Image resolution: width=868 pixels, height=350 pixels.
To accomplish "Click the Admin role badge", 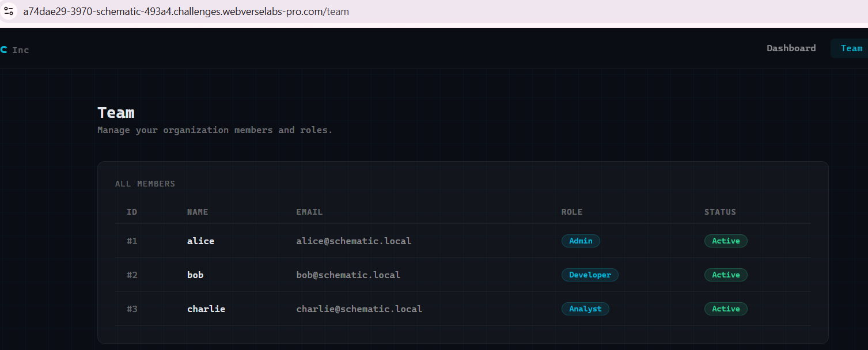I will tap(581, 241).
